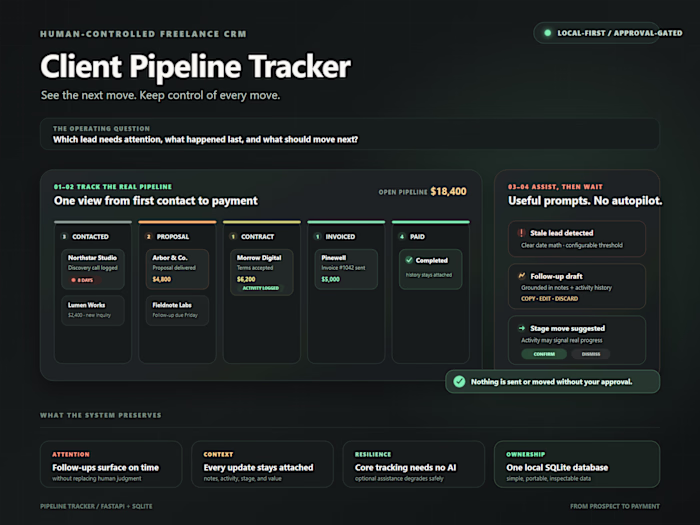Image resolution: width=700 pixels, height=525 pixels.
Task: Click the What the System Preserves heading
Action: [100, 415]
